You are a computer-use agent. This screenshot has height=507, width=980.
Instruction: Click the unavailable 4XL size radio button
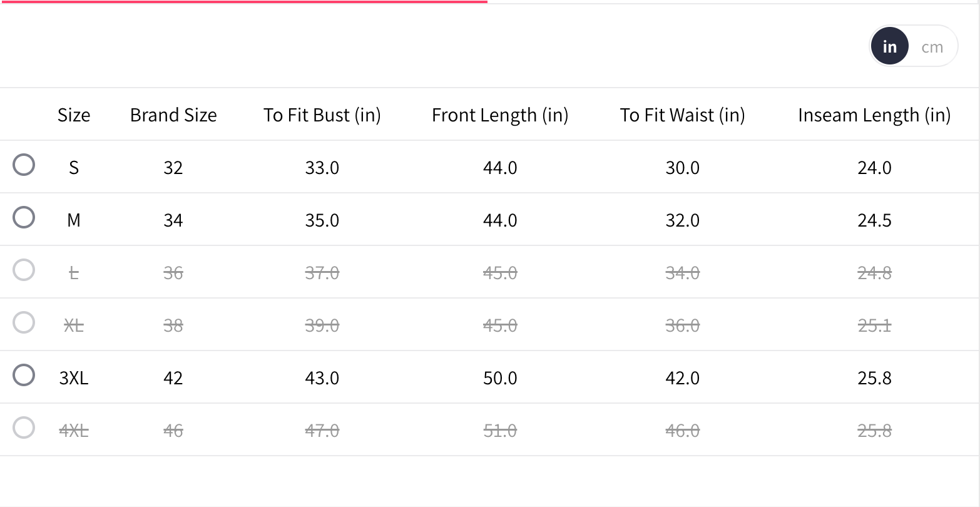[x=24, y=428]
